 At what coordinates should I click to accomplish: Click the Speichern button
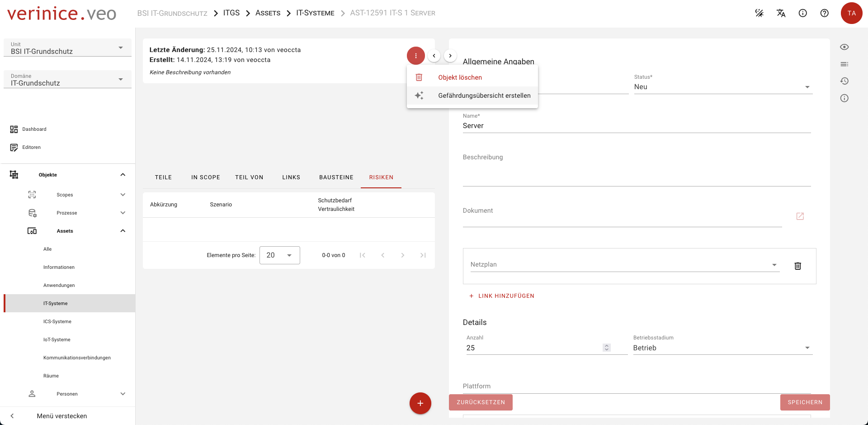(x=805, y=402)
